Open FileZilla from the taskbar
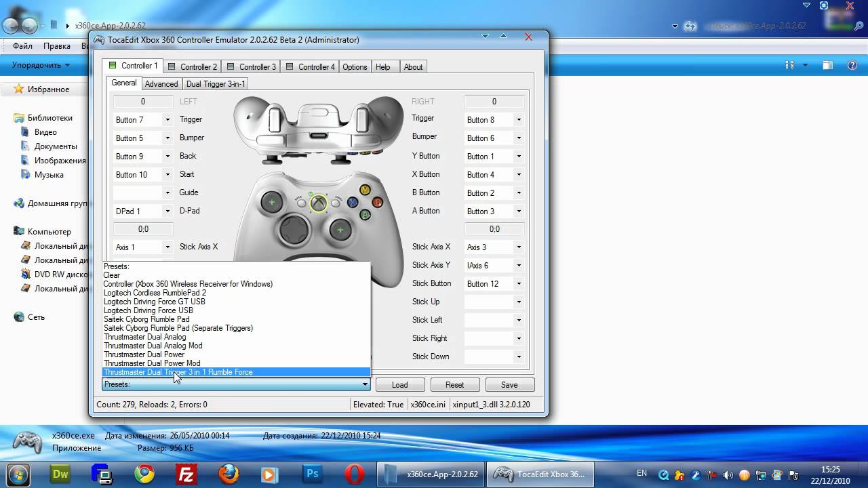 [185, 474]
